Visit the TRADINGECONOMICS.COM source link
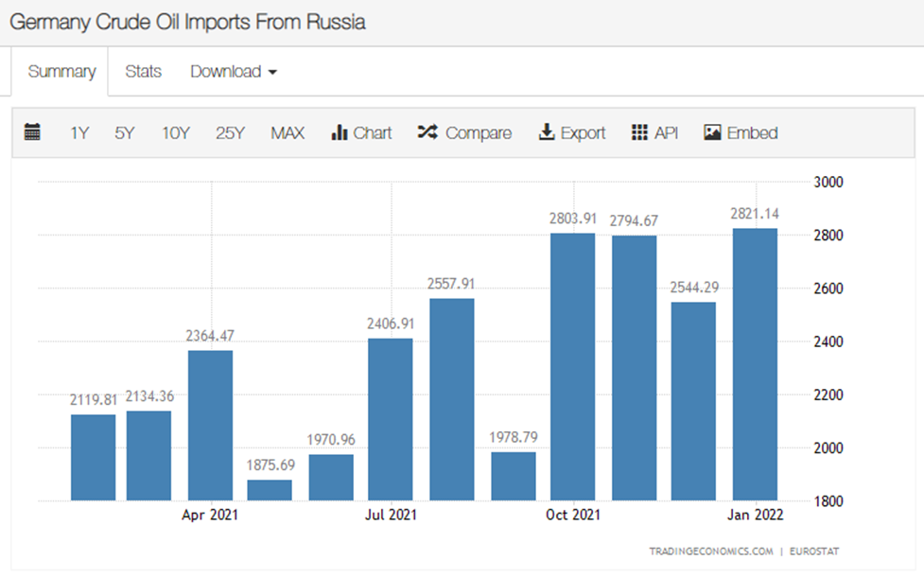Viewport: 924px width, 578px height. click(x=711, y=552)
